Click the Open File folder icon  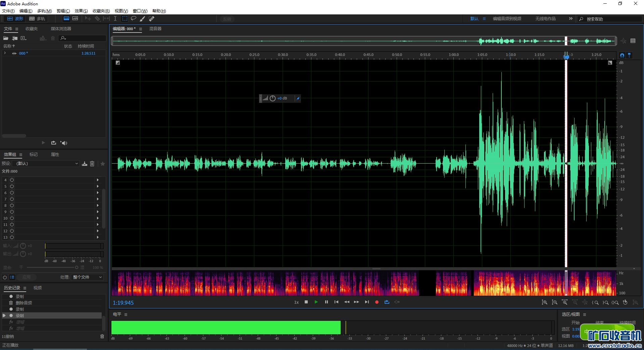pyautogui.click(x=6, y=38)
